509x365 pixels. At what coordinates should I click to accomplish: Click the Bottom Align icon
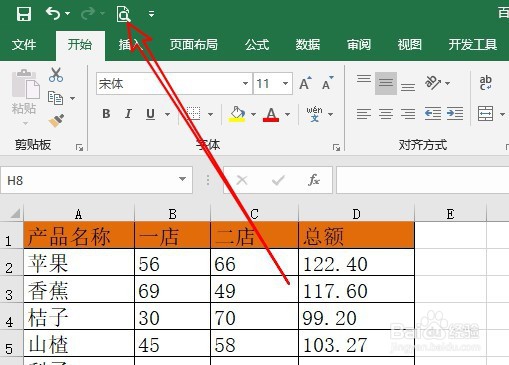point(408,87)
